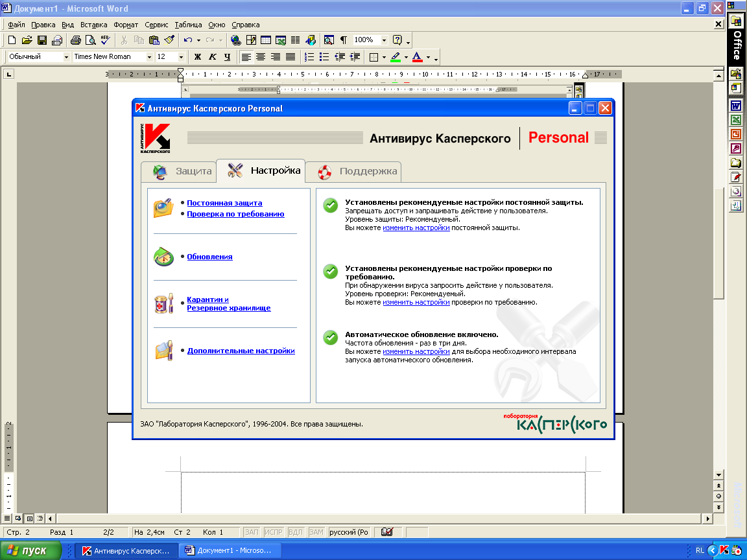Switch to the Защита tab in Kaspersky
The image size is (747, 560).
coord(179,171)
